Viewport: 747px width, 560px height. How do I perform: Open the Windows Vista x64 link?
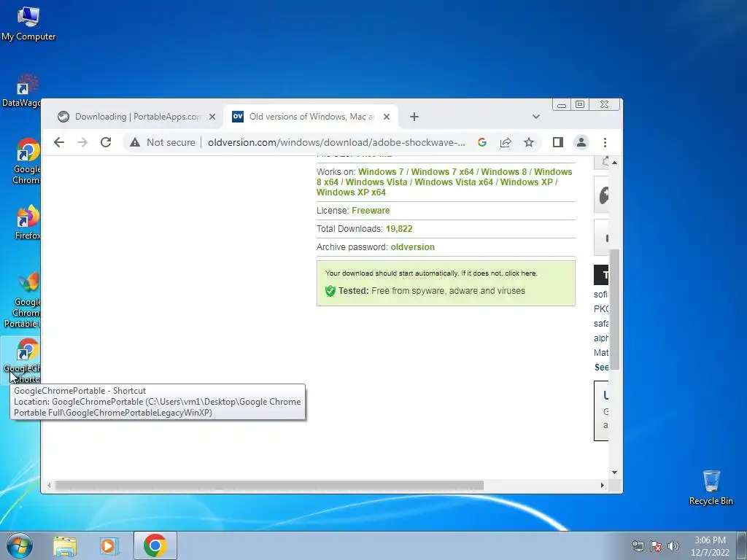(454, 182)
